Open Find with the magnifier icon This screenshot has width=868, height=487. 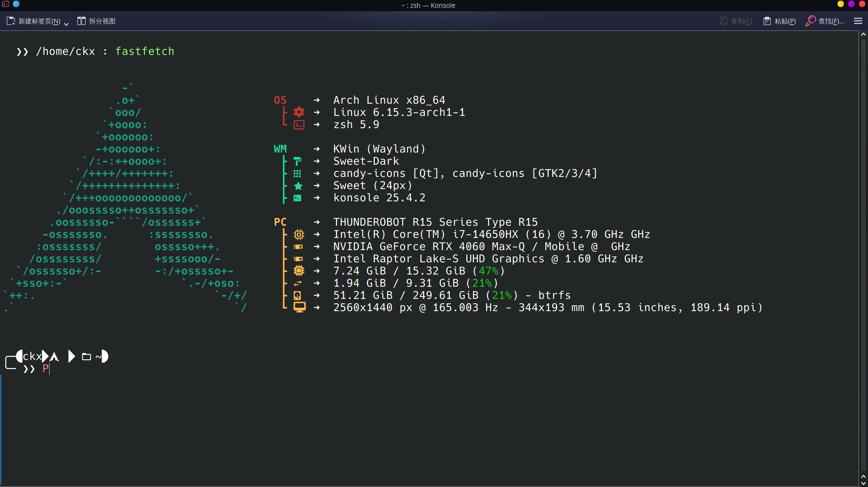810,21
